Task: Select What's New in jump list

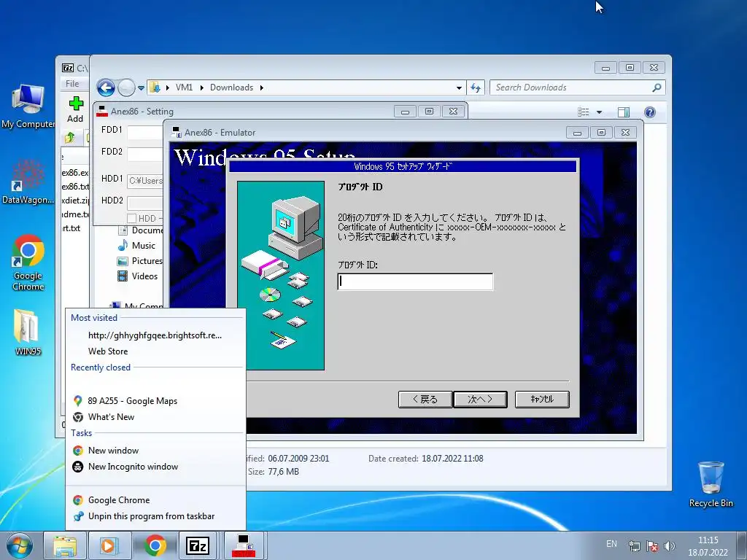Action: coord(111,417)
